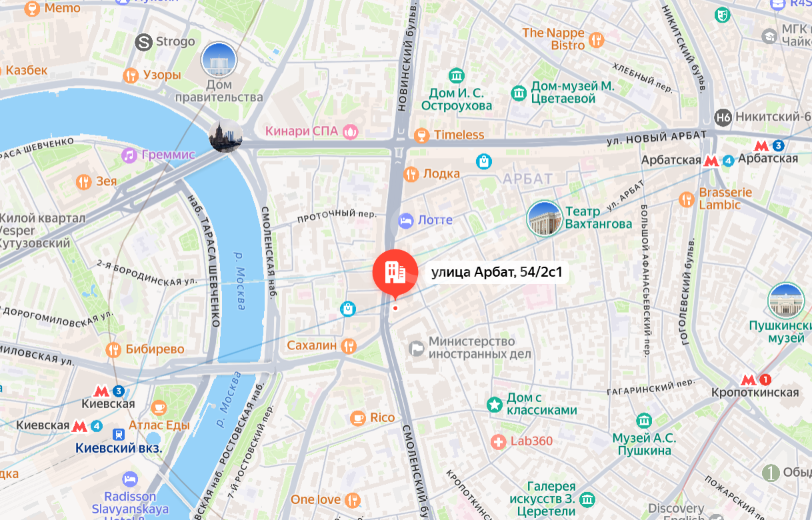Click the Музей А.С. Пушкина museum icon
This screenshot has height=520, width=812.
[644, 421]
